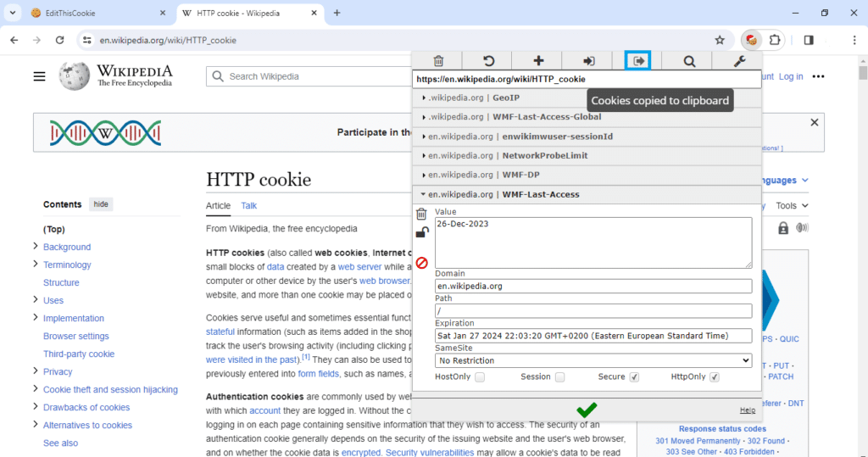View site information icon in address bar
The width and height of the screenshot is (868, 457).
point(87,40)
